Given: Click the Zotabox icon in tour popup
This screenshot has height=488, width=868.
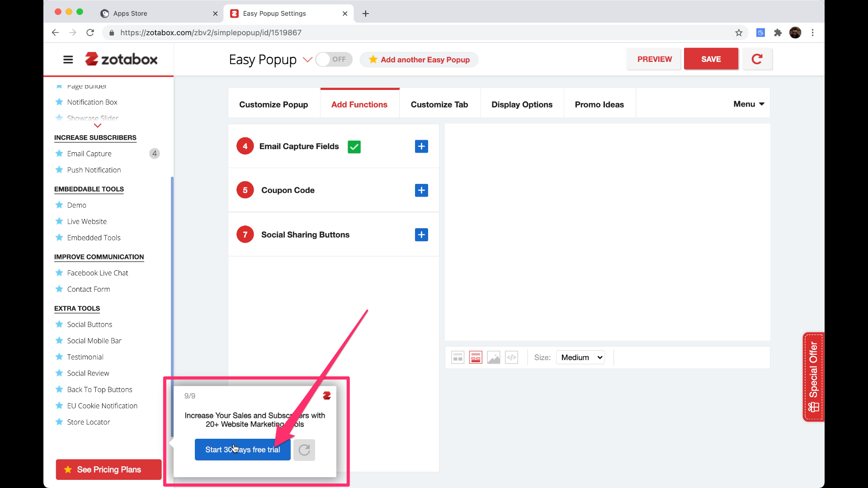Looking at the screenshot, I should (x=327, y=396).
